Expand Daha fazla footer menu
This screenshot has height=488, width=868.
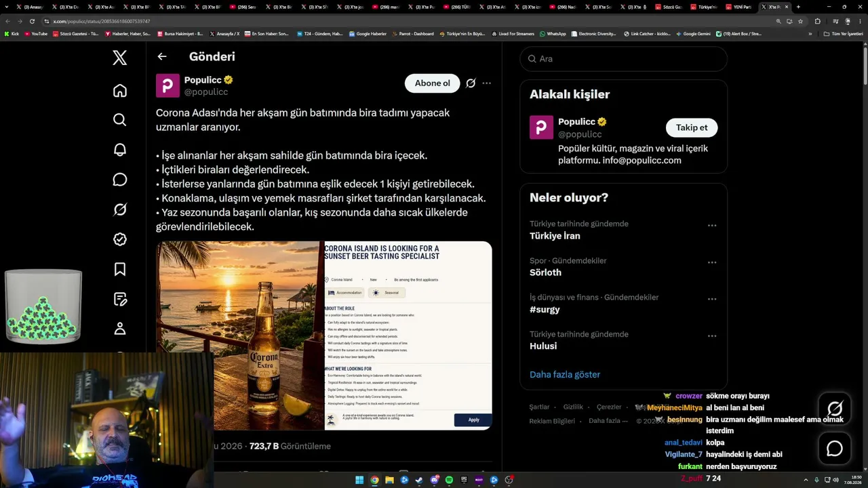(x=608, y=421)
